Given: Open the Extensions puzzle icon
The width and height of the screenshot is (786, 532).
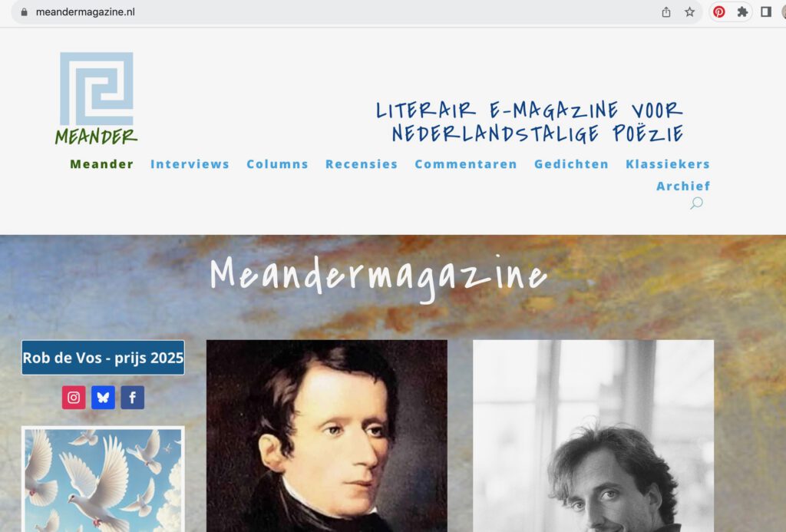Looking at the screenshot, I should [742, 12].
